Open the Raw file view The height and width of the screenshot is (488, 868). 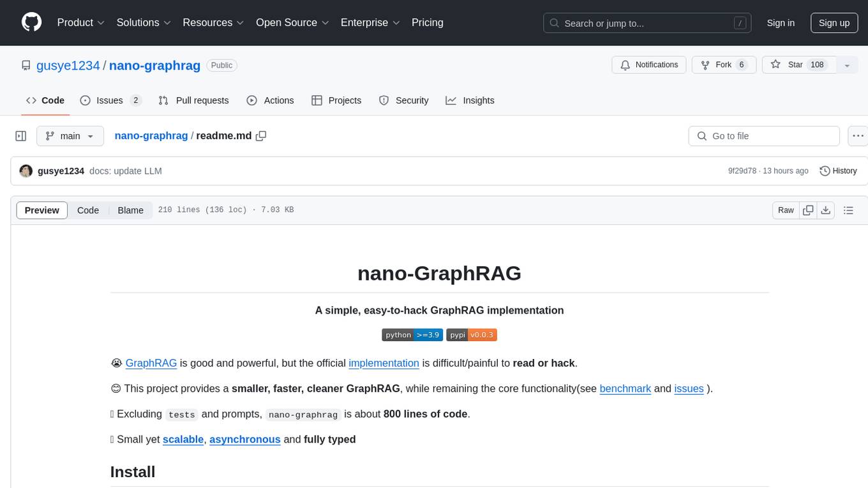click(786, 210)
